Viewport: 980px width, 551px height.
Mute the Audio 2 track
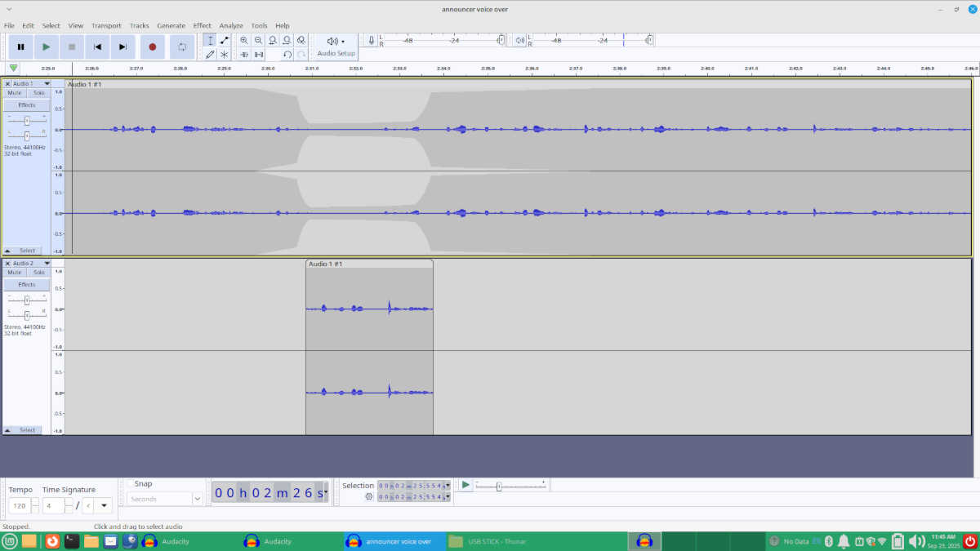(15, 273)
